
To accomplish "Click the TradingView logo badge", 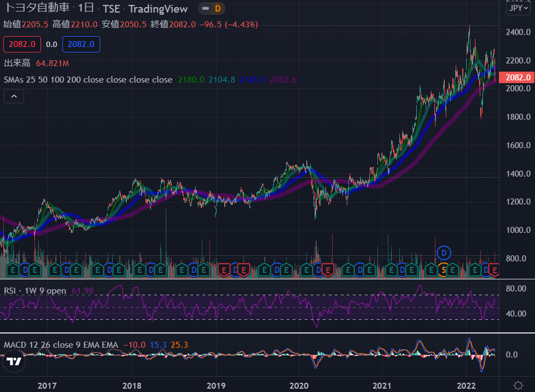I will 14,361.
